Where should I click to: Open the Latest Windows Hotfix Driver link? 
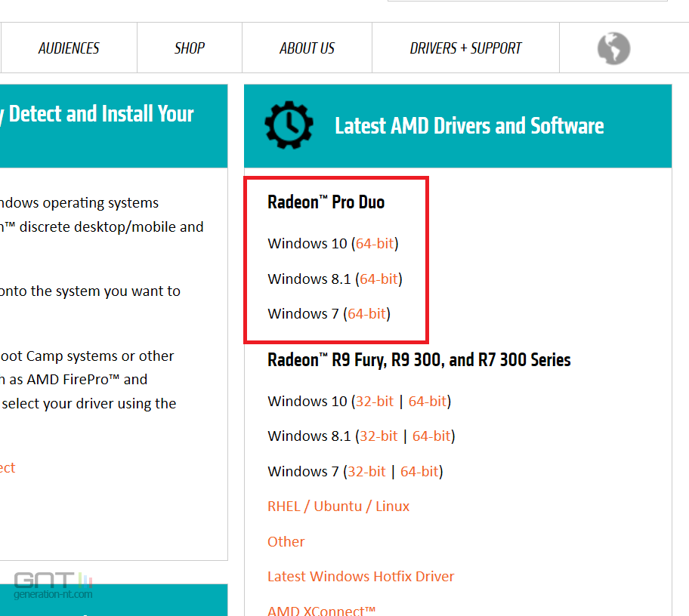coord(361,576)
